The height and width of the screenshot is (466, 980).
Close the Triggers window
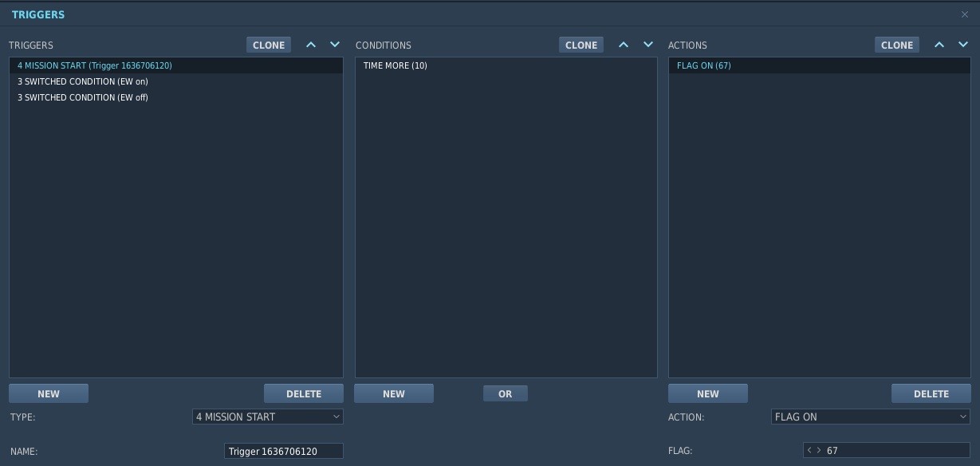(x=965, y=14)
